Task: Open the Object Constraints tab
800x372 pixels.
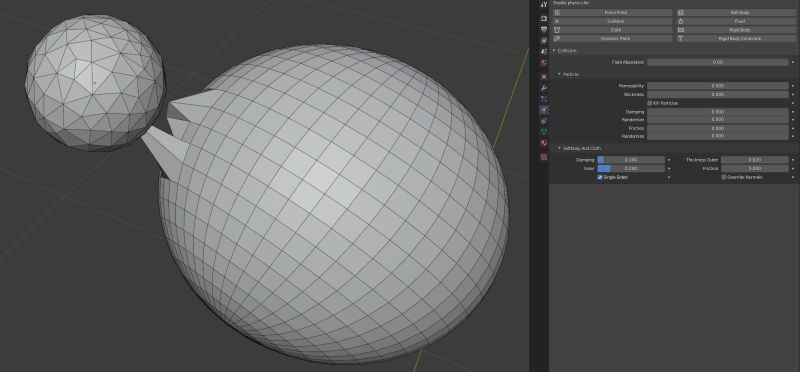Action: [544, 121]
